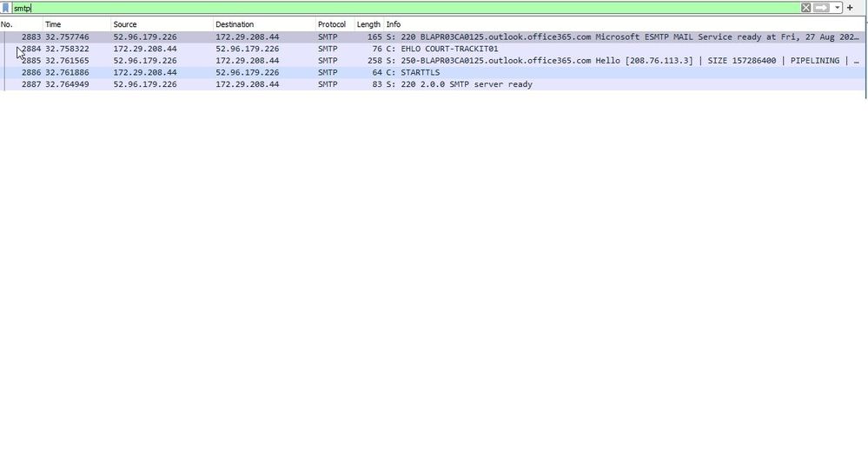Sort by Source column header
Image resolution: width=868 pixels, height=451 pixels.
tap(162, 24)
